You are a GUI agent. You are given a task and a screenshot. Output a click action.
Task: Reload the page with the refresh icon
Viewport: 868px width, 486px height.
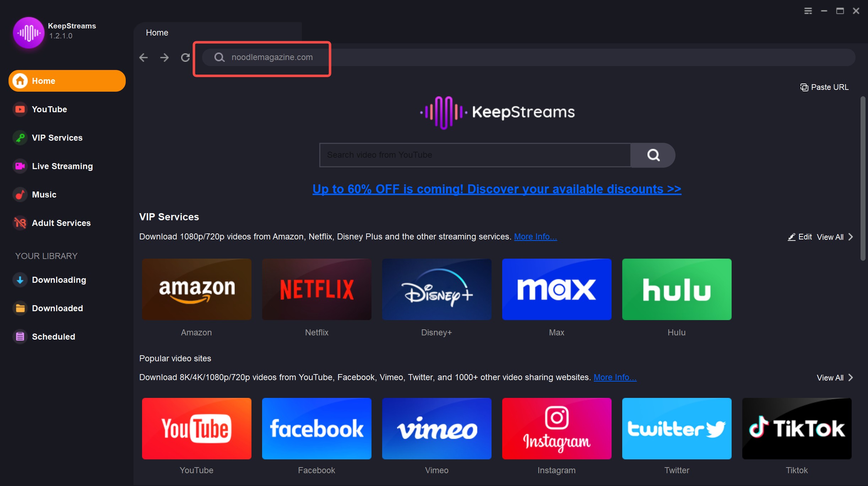click(x=185, y=57)
